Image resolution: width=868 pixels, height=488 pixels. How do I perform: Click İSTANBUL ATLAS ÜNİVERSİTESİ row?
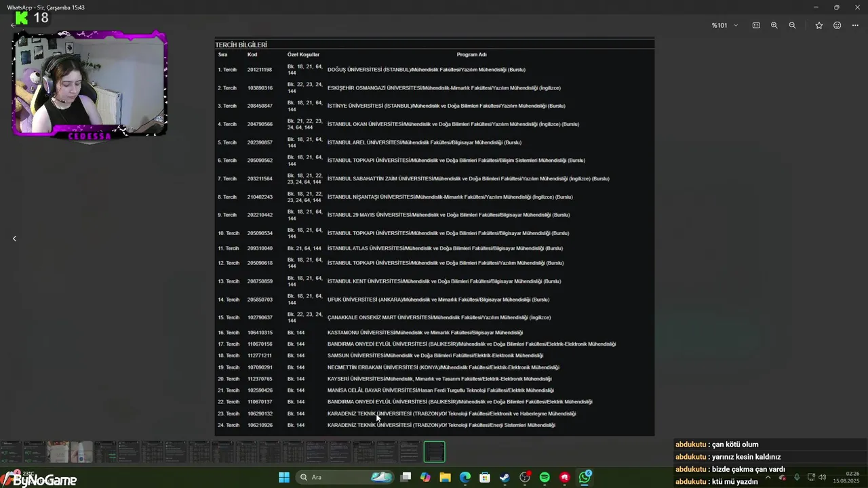coord(445,249)
